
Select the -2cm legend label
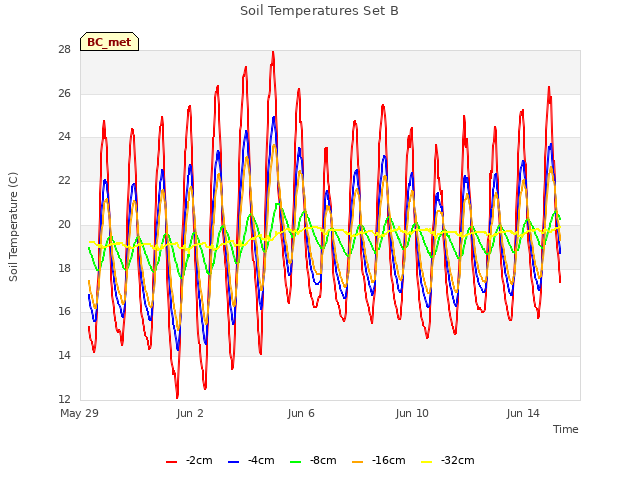click(199, 461)
